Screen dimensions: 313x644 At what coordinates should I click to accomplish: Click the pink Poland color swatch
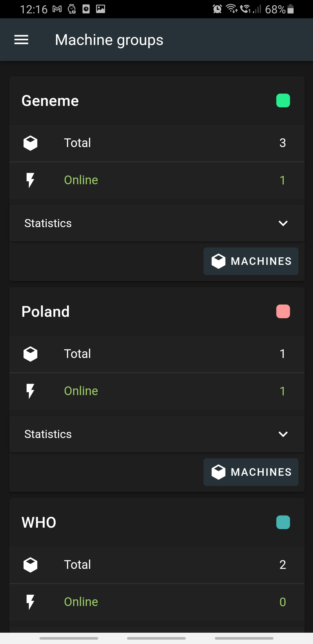click(x=283, y=312)
